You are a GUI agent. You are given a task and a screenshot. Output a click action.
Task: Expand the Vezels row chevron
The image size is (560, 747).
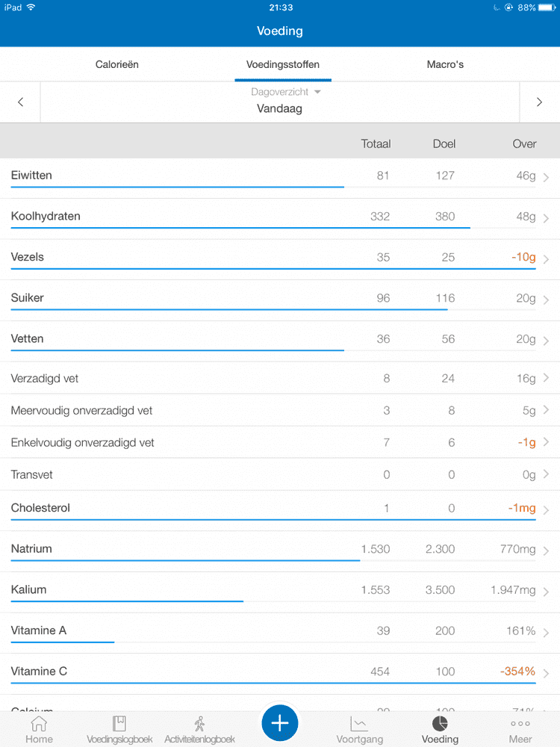(547, 258)
